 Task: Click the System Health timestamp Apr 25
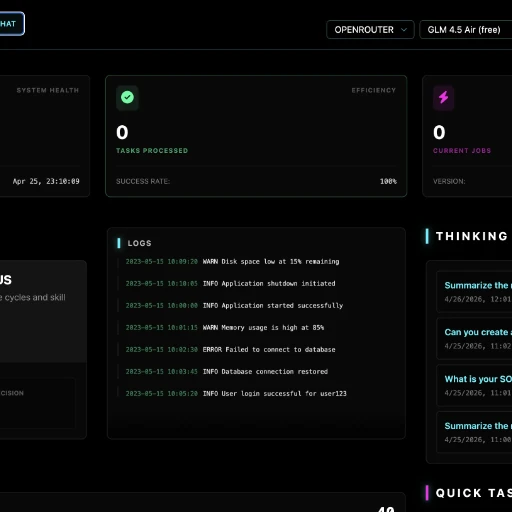(46, 181)
